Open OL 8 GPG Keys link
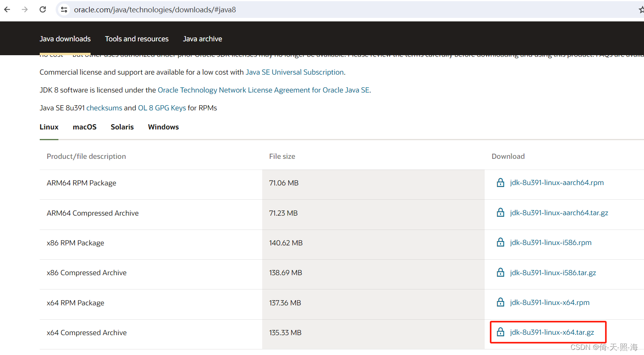This screenshot has height=355, width=644. [x=162, y=108]
